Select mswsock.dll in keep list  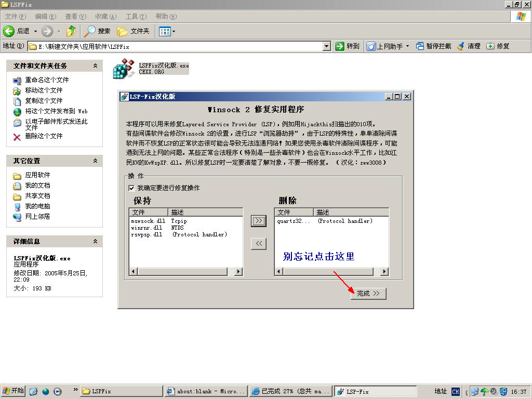coord(148,221)
